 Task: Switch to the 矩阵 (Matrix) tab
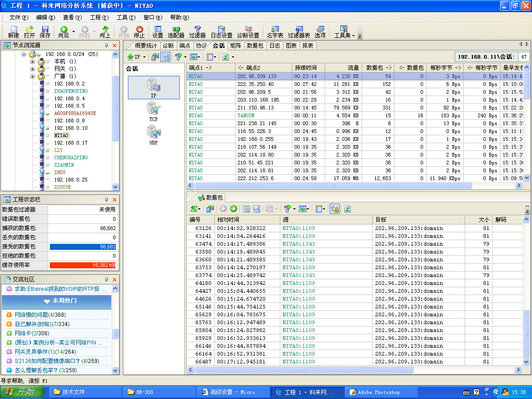(x=235, y=45)
